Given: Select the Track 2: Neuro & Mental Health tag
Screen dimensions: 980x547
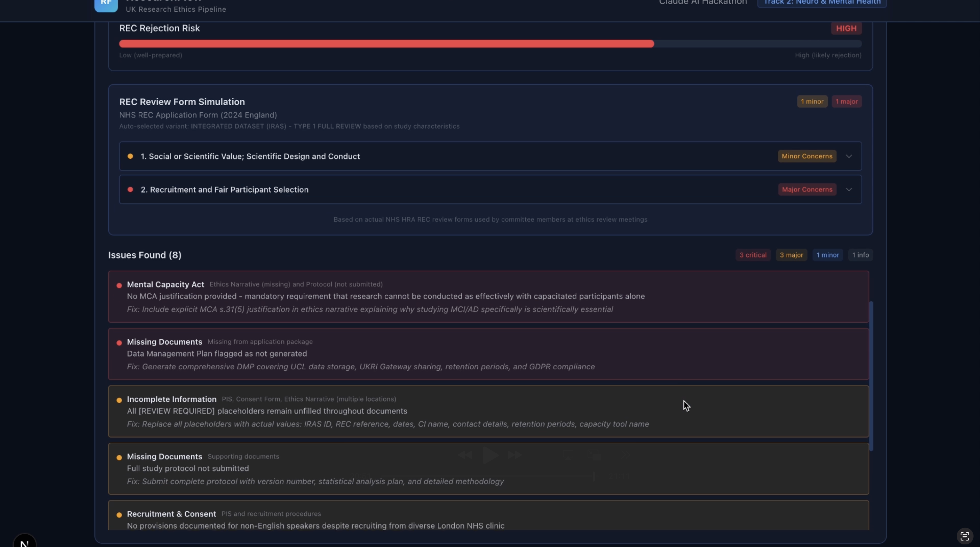Looking at the screenshot, I should [822, 3].
